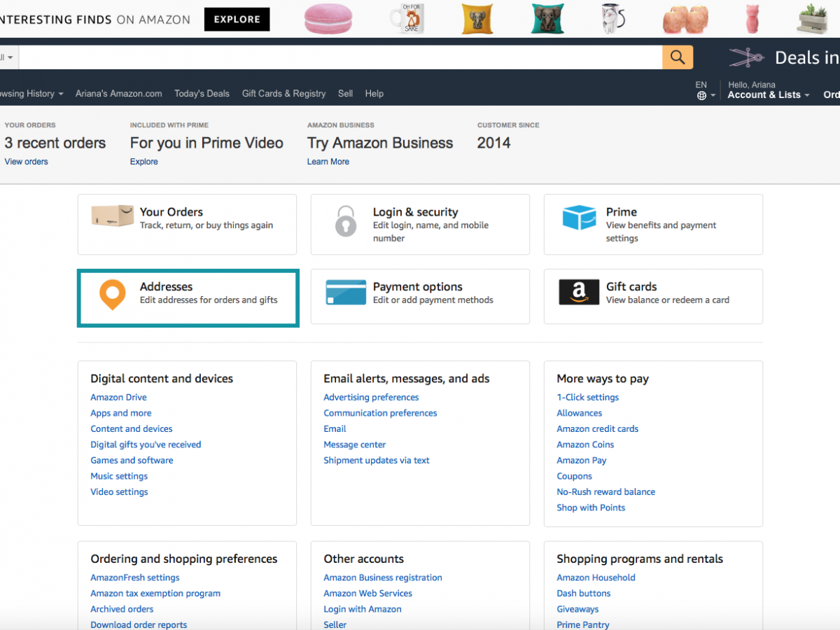Screen dimensions: 840x630
Task: Click the orange Addresses location pin icon
Action: [x=112, y=295]
